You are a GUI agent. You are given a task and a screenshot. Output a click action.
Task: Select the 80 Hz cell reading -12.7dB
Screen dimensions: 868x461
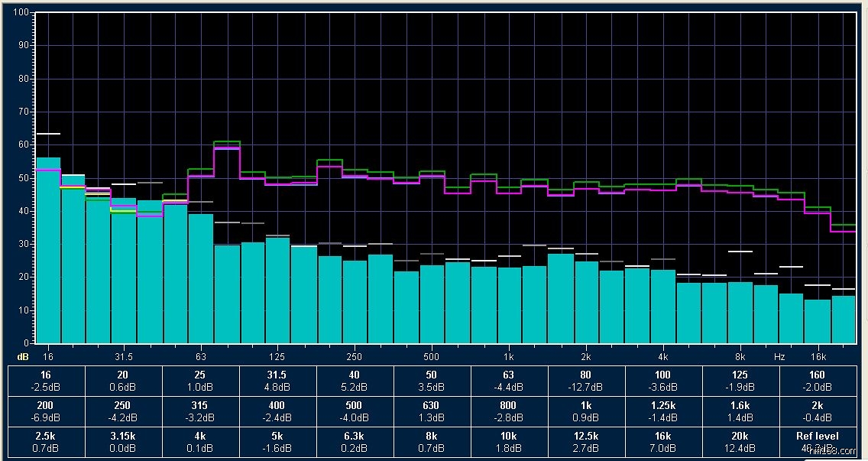coord(585,380)
